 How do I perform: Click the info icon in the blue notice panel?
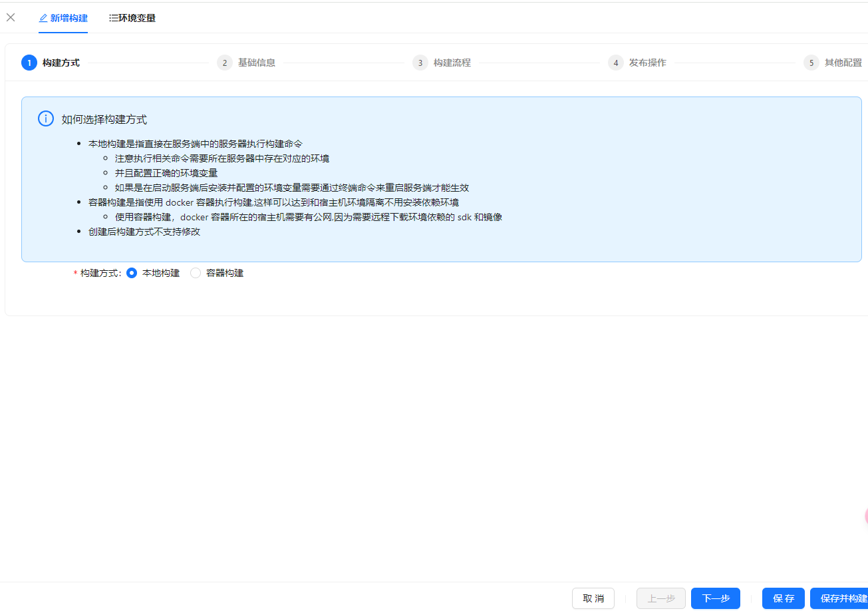[x=45, y=118]
